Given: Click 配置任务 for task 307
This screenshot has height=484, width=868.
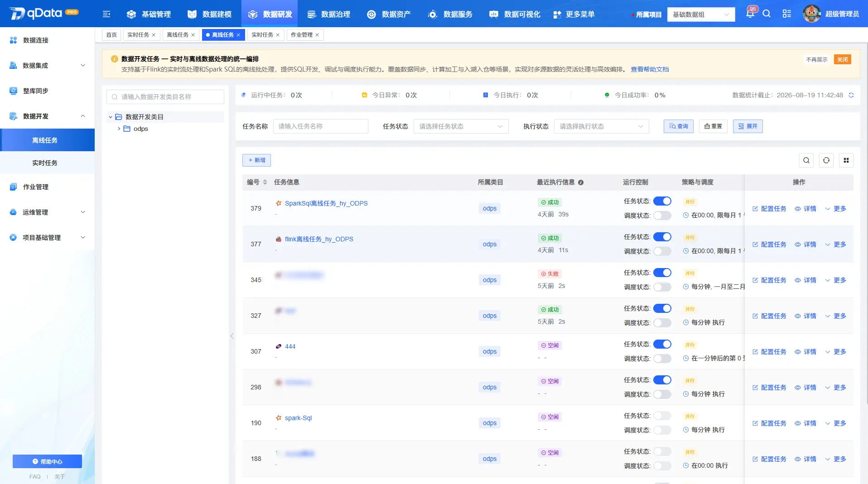Looking at the screenshot, I should [769, 352].
